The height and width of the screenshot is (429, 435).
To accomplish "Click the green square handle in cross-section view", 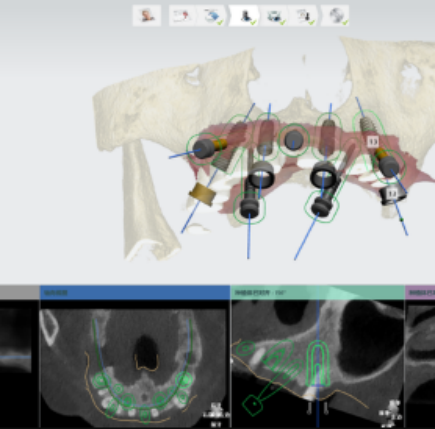I will coord(253,404).
